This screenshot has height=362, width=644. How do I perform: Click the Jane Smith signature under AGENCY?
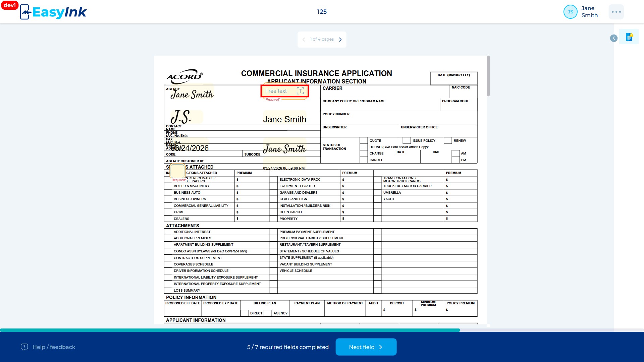[x=192, y=95]
